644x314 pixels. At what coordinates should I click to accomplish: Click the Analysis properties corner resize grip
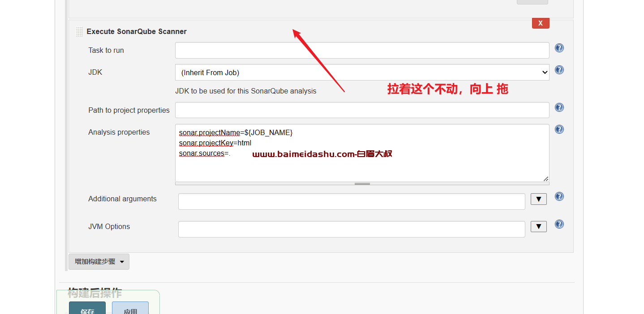(545, 178)
